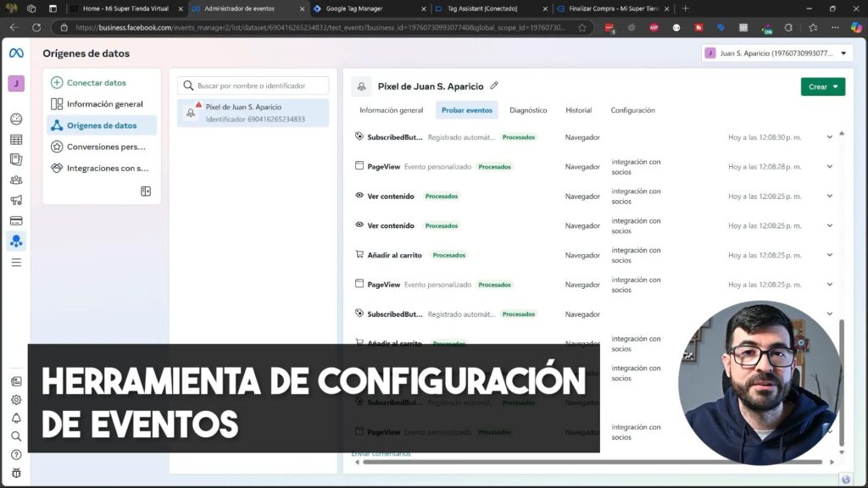Click the bug report icon

click(x=16, y=473)
